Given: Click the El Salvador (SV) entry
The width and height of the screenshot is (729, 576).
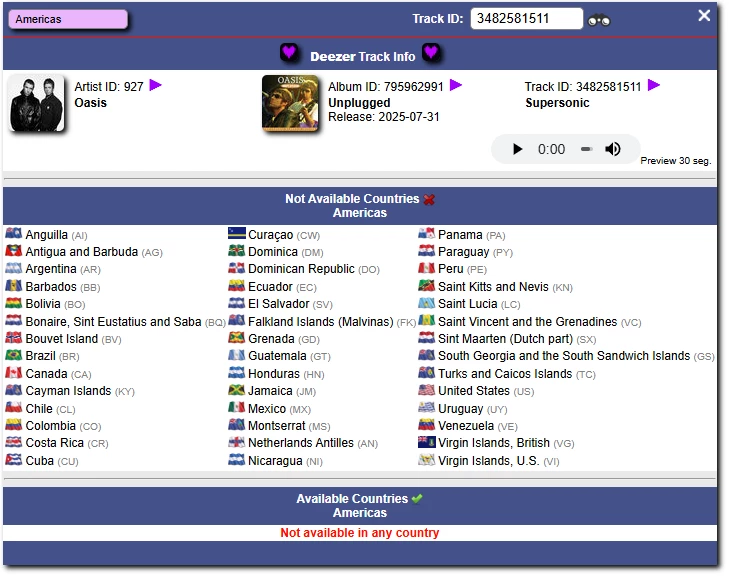Looking at the screenshot, I should click(280, 304).
